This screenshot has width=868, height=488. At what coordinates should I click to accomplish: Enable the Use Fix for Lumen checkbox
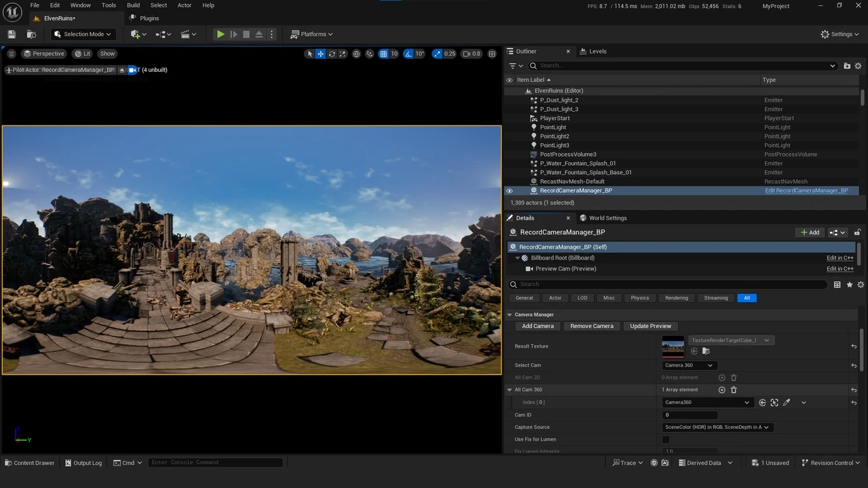tap(666, 440)
